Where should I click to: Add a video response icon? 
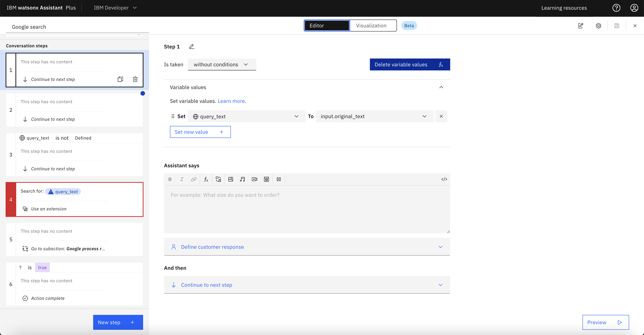255,179
